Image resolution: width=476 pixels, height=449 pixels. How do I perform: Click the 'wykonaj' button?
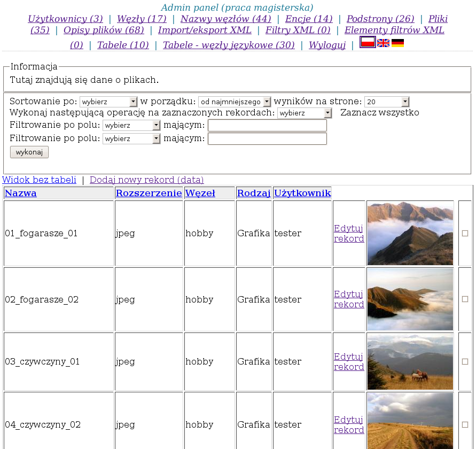[29, 152]
